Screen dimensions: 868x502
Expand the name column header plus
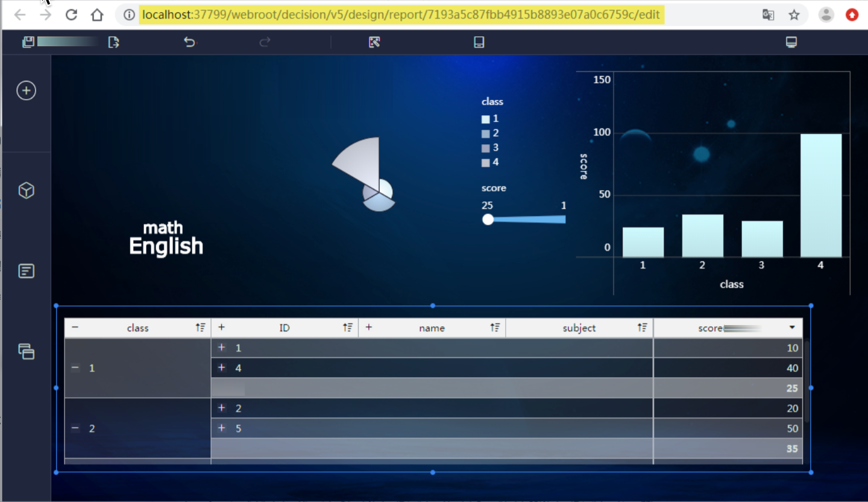[369, 328]
